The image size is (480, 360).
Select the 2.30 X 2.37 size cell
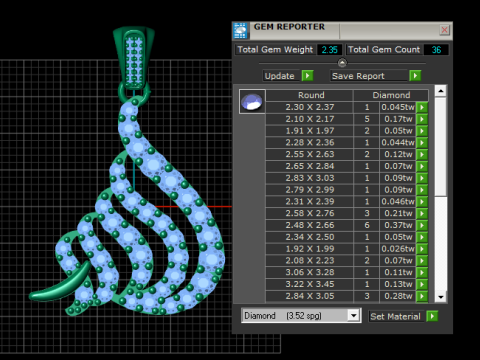309,107
